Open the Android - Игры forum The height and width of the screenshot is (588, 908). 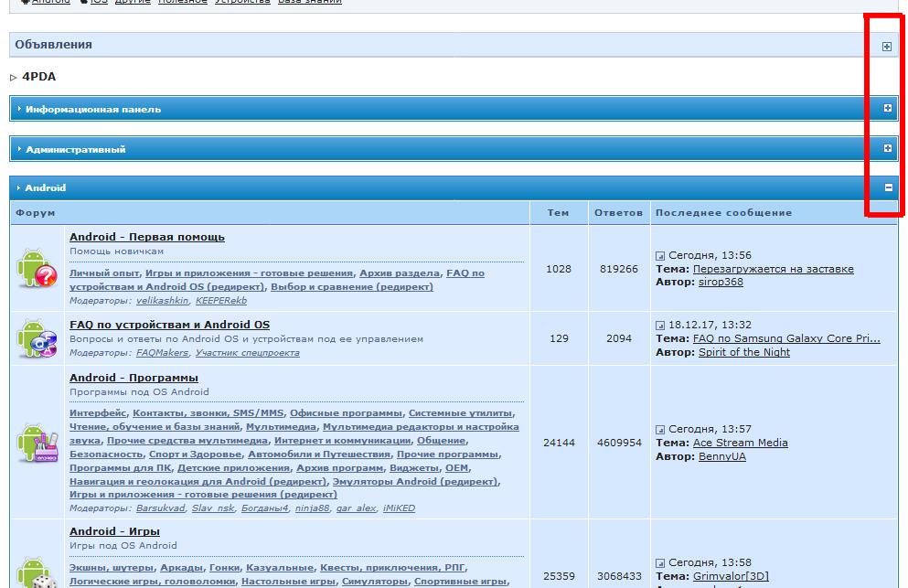pos(114,531)
